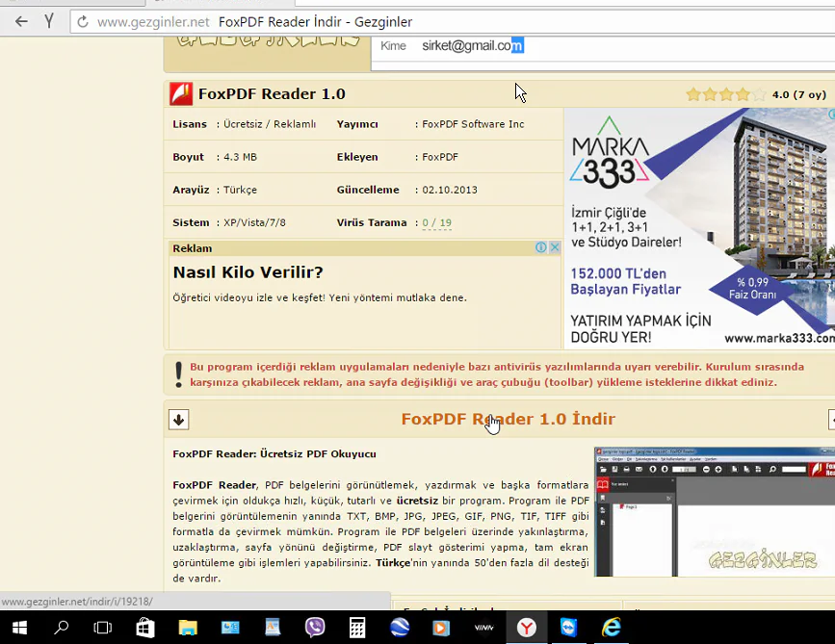Click the FoxPDF Reader 1.0 İndir link
The height and width of the screenshot is (644, 835).
pos(508,419)
